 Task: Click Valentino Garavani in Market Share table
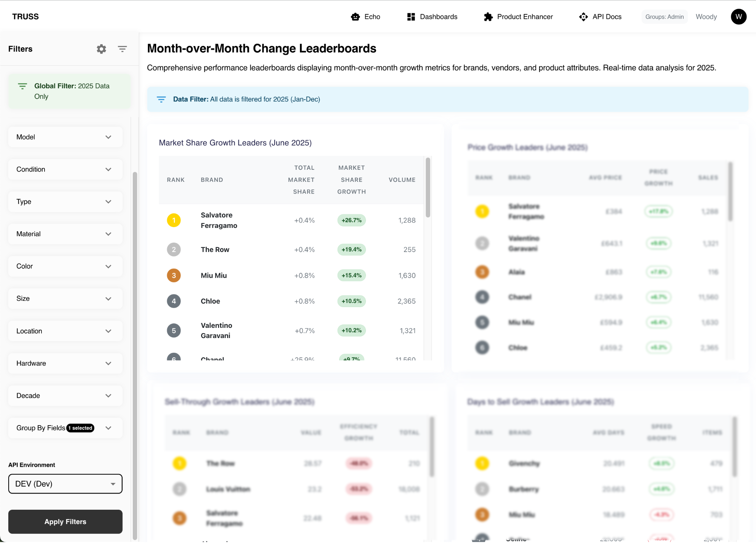[x=216, y=330]
